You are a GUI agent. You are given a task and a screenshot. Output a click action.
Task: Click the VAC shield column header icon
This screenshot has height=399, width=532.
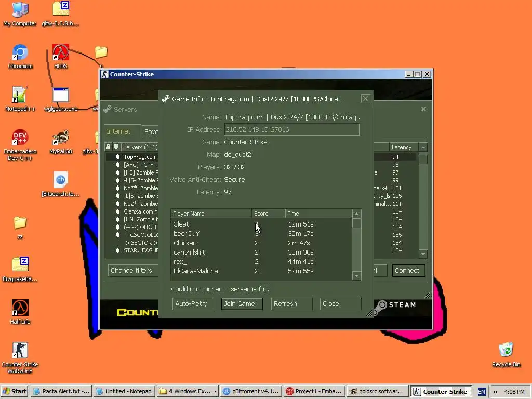pyautogui.click(x=116, y=147)
